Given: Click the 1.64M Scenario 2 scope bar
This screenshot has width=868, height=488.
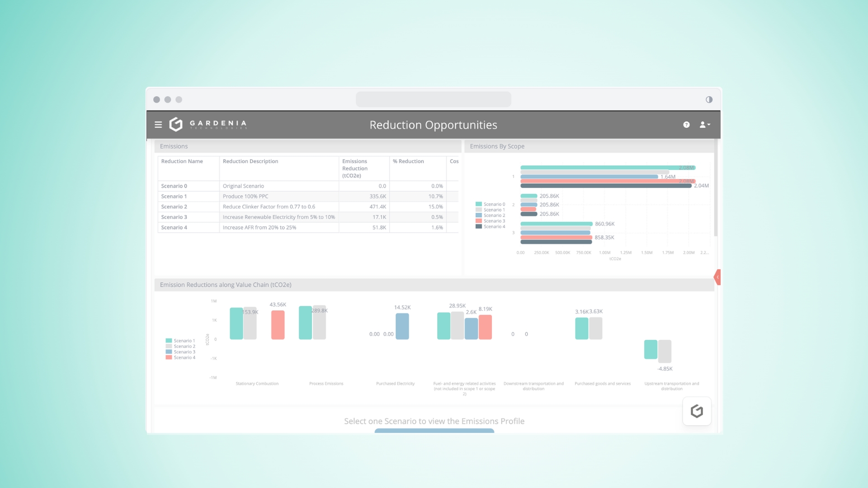Looking at the screenshot, I should click(x=589, y=177).
